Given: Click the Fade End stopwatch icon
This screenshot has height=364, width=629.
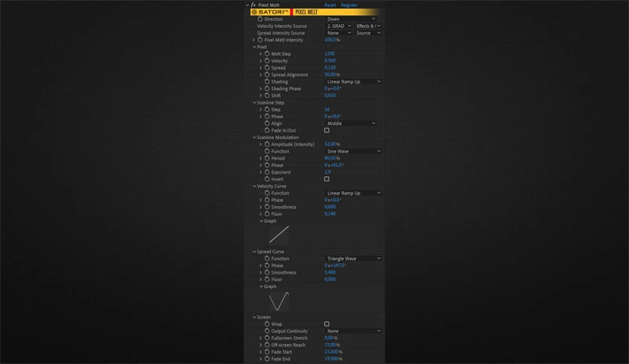Looking at the screenshot, I should click(267, 359).
